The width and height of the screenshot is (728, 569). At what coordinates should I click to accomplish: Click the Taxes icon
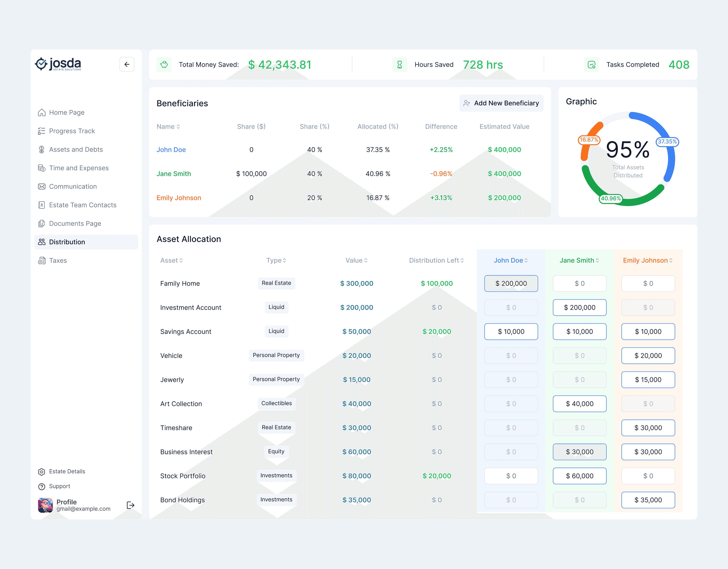[x=42, y=260]
